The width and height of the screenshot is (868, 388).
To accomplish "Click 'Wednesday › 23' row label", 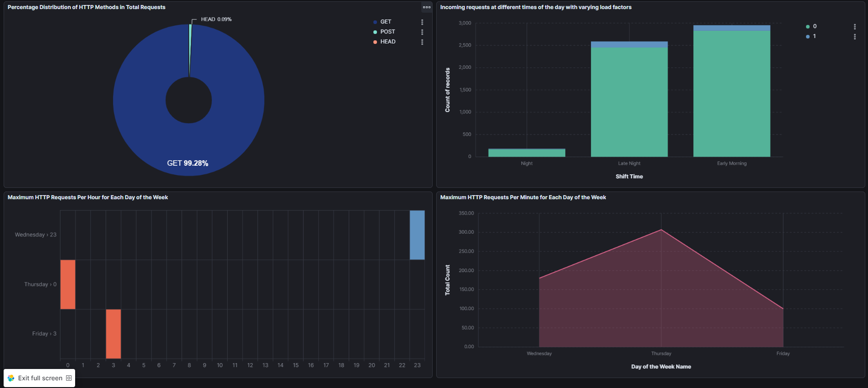I will pyautogui.click(x=36, y=235).
